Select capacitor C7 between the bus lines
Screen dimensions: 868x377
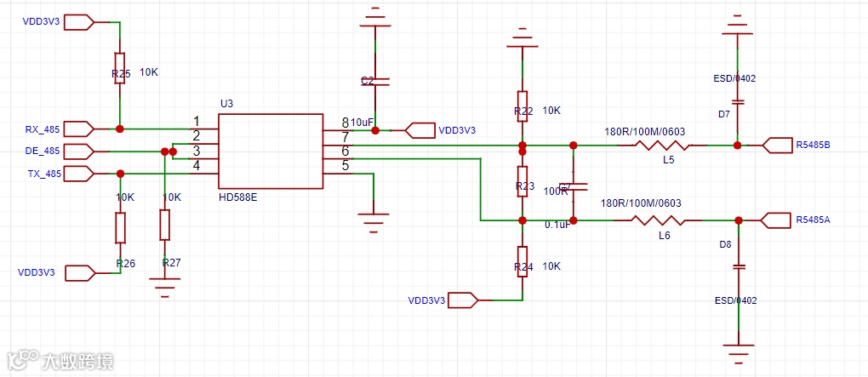pos(574,186)
